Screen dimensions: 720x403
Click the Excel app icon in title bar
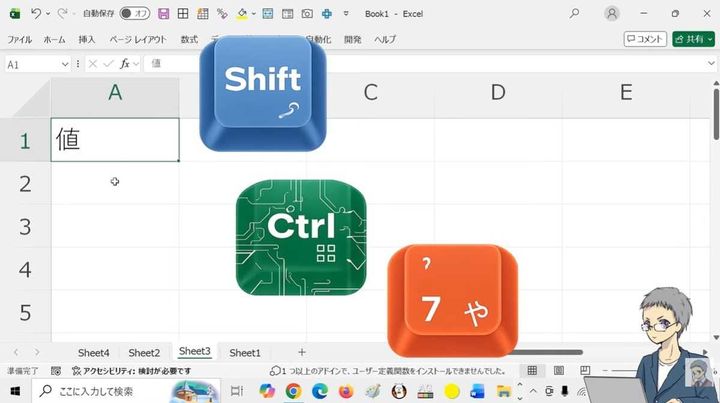15,14
